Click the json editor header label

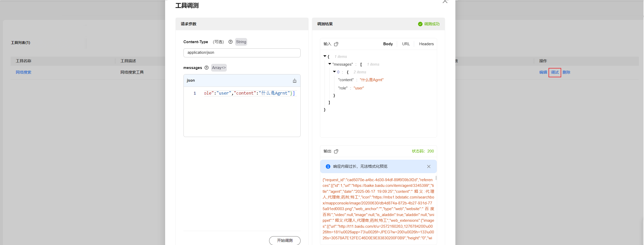pyautogui.click(x=191, y=80)
